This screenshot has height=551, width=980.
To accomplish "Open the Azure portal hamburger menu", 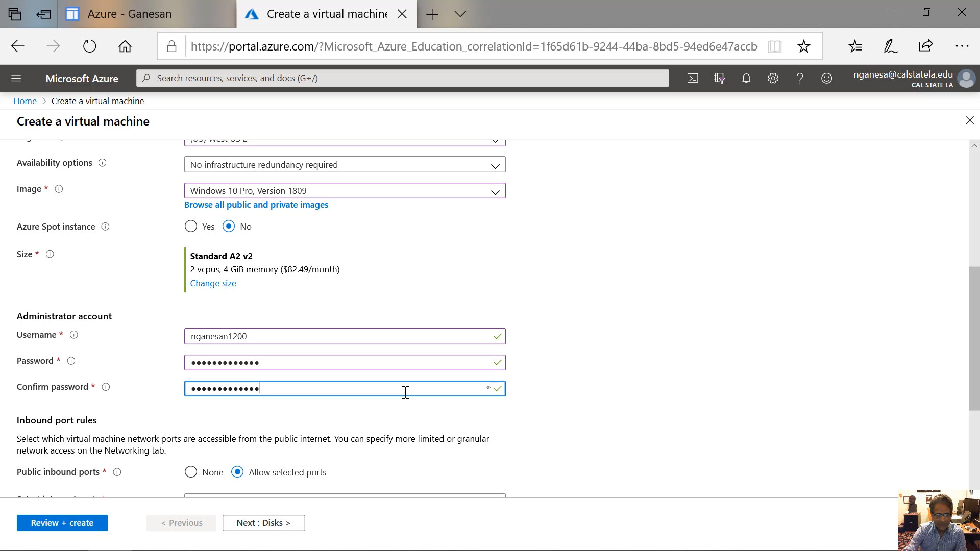I will pyautogui.click(x=16, y=78).
